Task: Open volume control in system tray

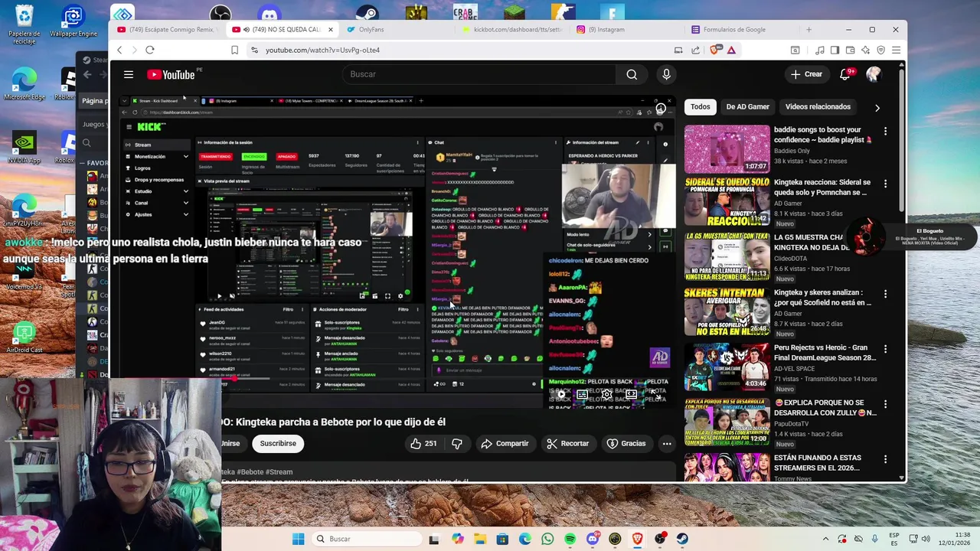Action: click(926, 539)
